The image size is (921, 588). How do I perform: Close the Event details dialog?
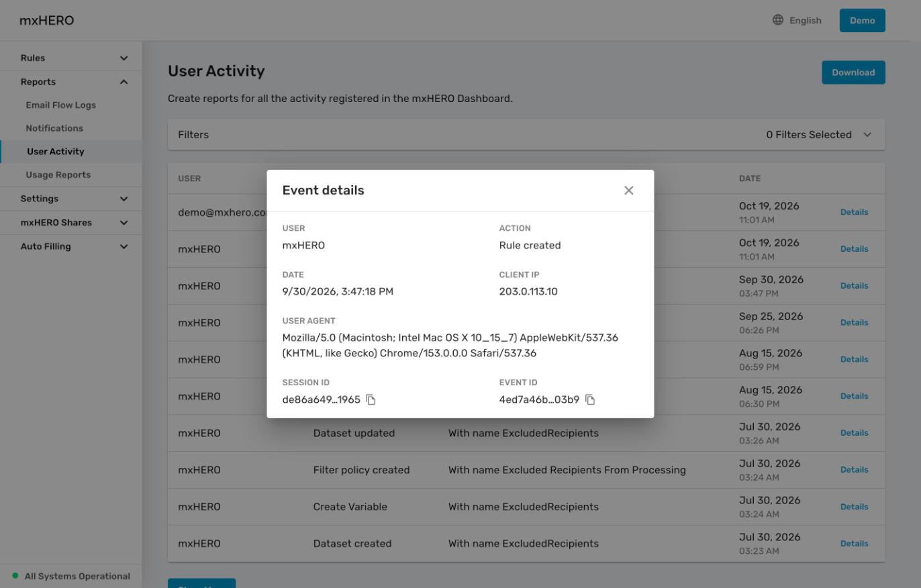pos(628,191)
